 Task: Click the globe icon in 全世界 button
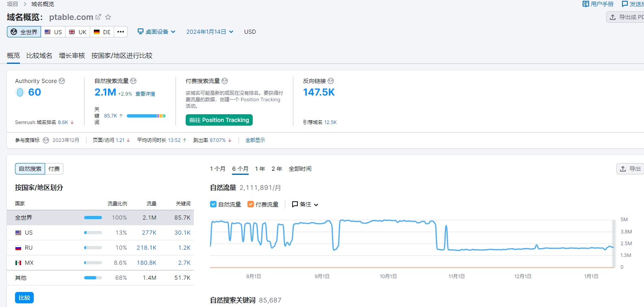pyautogui.click(x=14, y=32)
